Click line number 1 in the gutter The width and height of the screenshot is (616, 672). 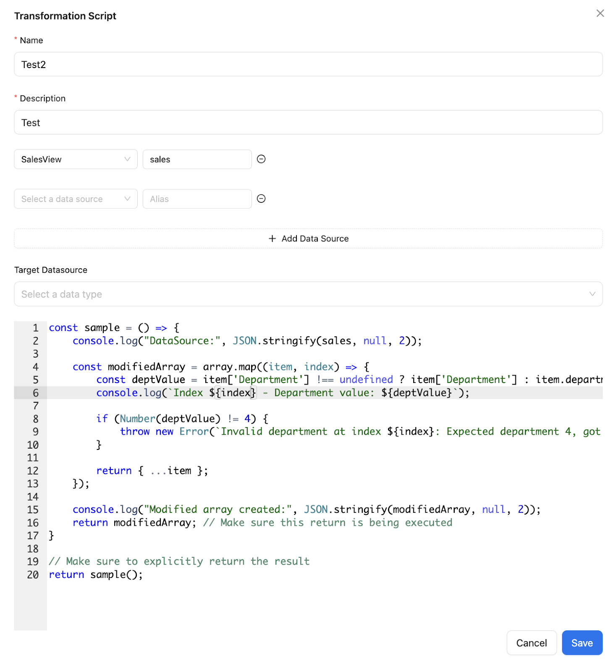tap(36, 328)
